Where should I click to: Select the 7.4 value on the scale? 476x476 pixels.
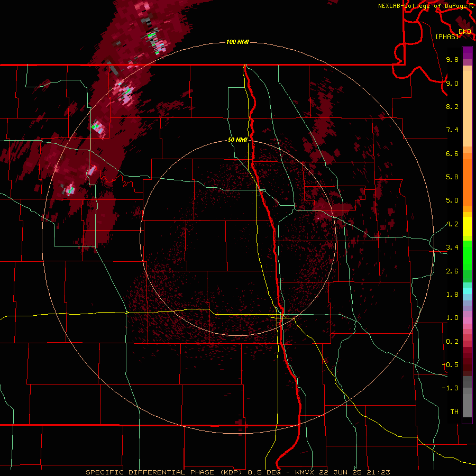coord(452,130)
